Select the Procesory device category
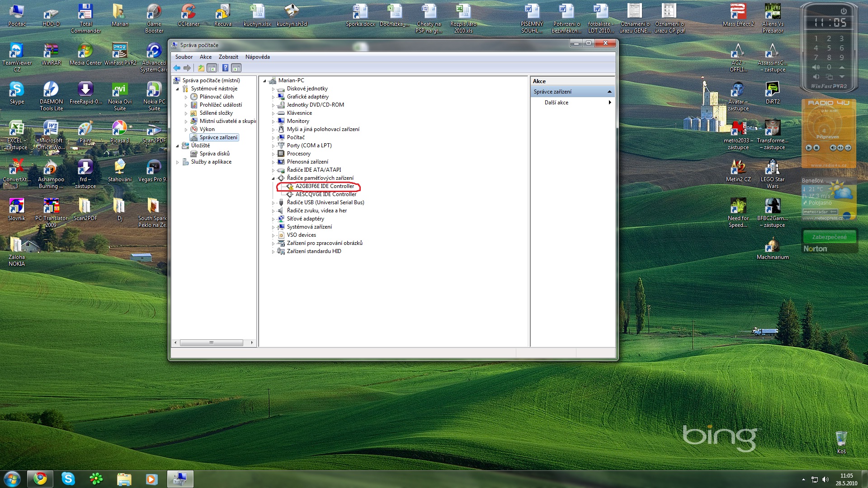The height and width of the screenshot is (488, 868). click(x=298, y=154)
